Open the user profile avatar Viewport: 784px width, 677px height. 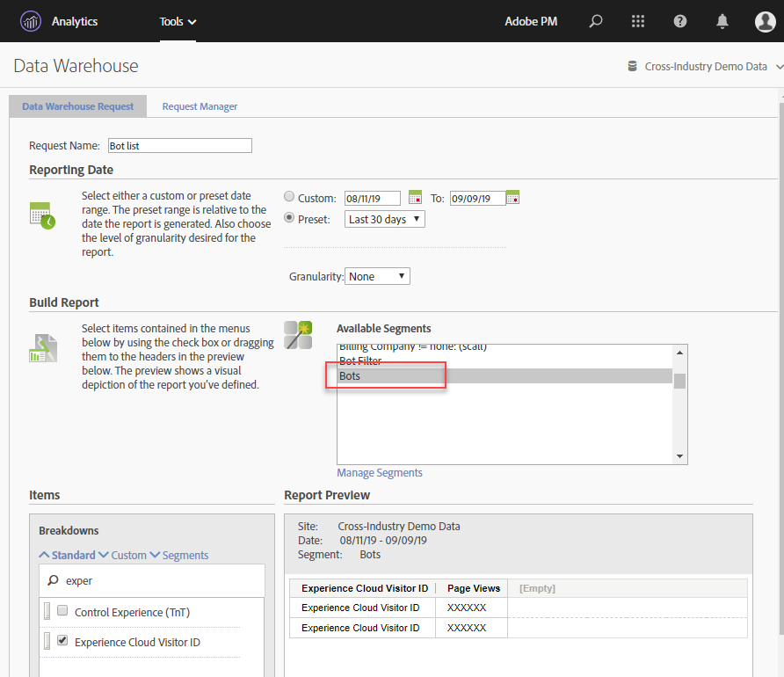pos(765,21)
